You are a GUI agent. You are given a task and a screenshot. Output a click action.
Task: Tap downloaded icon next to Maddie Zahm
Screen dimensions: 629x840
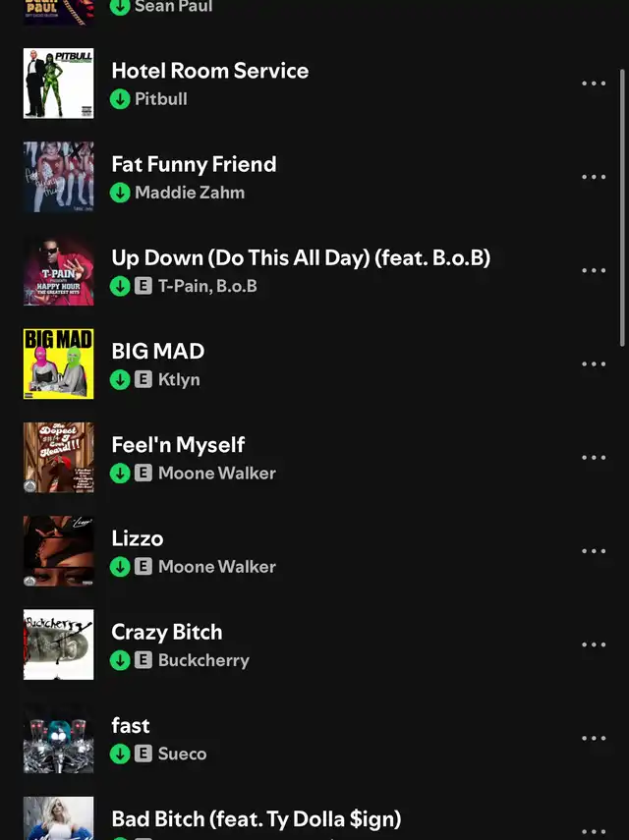[x=120, y=193]
